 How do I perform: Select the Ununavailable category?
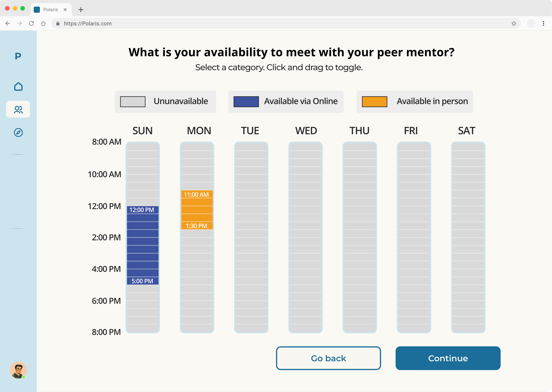[165, 102]
